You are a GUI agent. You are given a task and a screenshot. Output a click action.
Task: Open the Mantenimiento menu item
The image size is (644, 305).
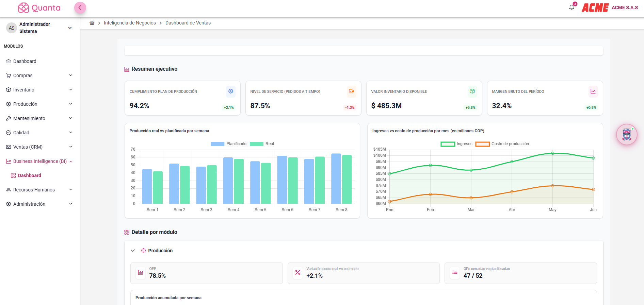(x=40, y=118)
